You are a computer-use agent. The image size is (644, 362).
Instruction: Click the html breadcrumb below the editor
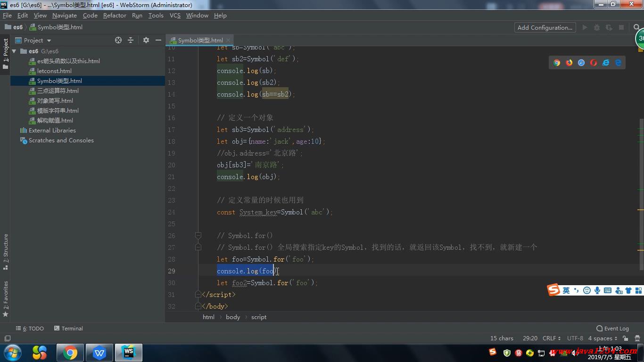tap(208, 317)
